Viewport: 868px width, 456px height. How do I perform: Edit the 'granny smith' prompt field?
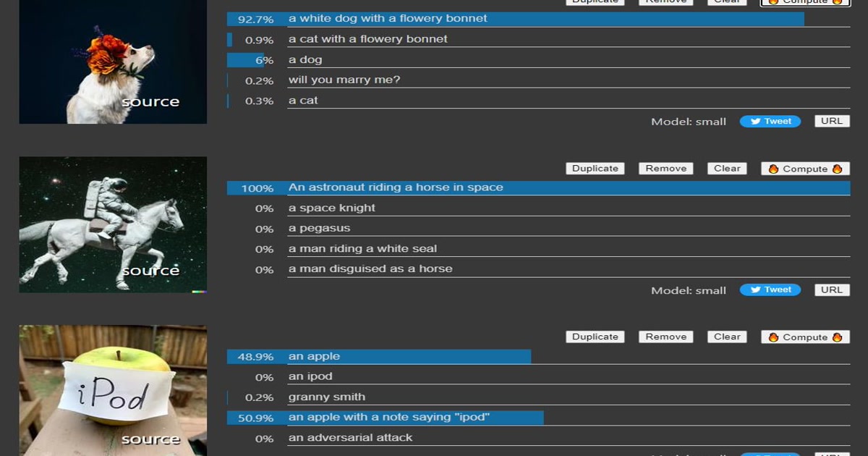[569, 397]
